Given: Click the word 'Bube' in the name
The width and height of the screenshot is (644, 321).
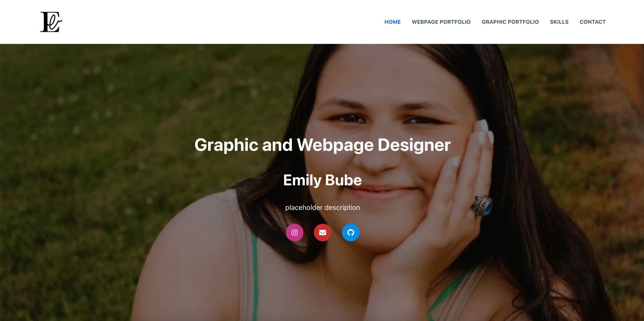Looking at the screenshot, I should pyautogui.click(x=343, y=180).
